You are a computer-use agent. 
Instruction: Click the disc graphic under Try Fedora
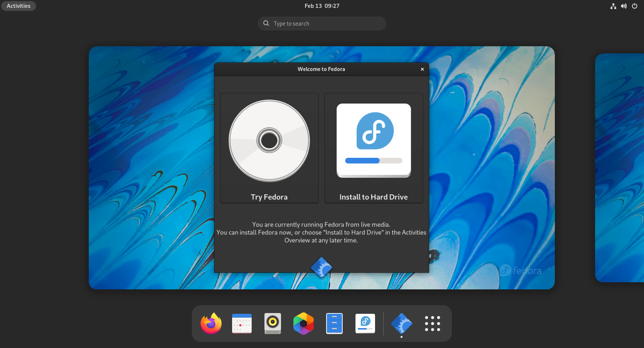(269, 140)
